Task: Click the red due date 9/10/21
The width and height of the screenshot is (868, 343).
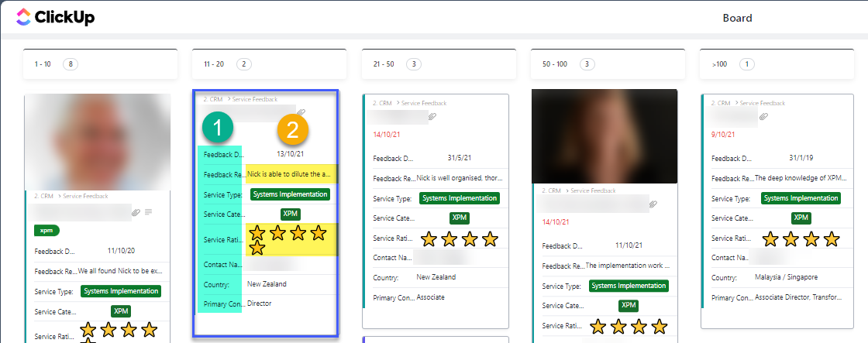Action: tap(722, 134)
